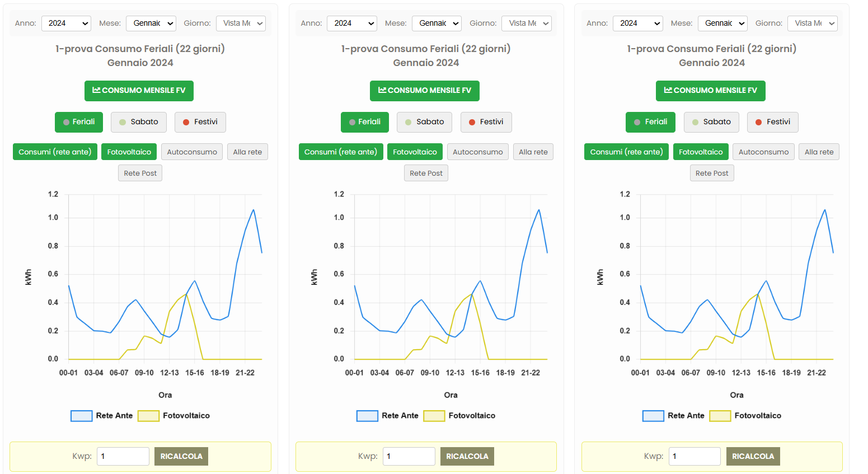Enable Autoconsumo series in left panel

pos(192,152)
